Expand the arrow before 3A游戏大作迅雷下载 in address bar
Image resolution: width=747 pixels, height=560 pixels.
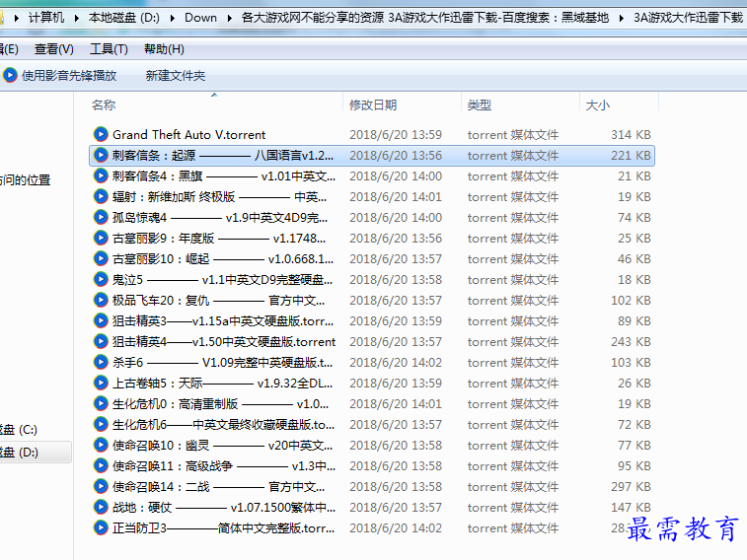click(622, 18)
